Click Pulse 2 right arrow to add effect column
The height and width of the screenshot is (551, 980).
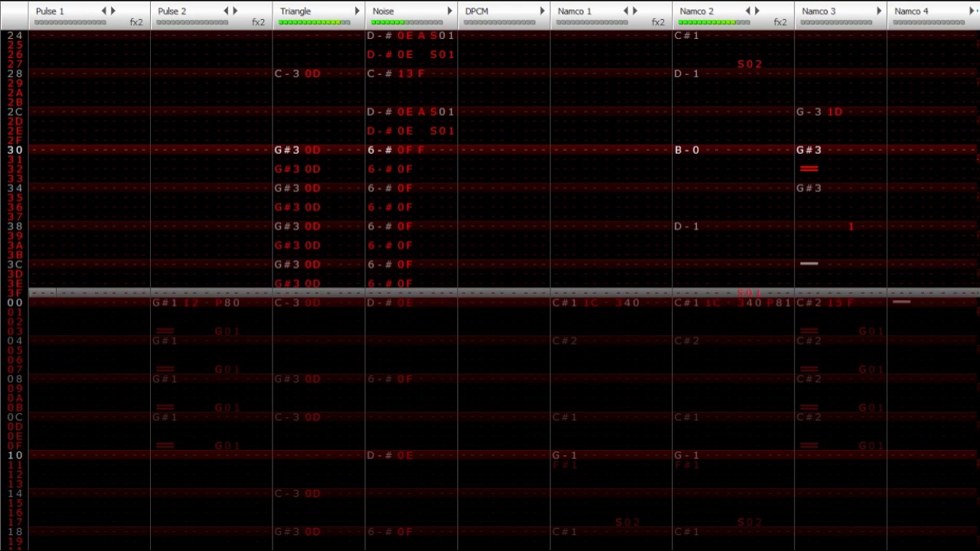pyautogui.click(x=235, y=11)
